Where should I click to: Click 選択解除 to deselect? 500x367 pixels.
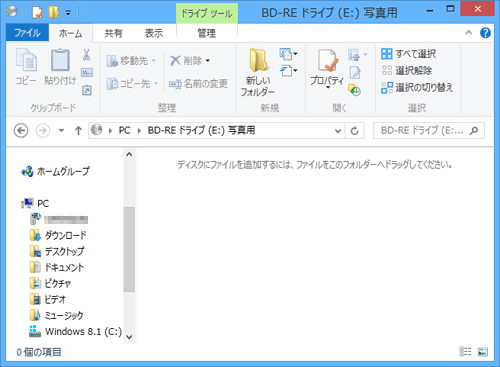(x=406, y=71)
